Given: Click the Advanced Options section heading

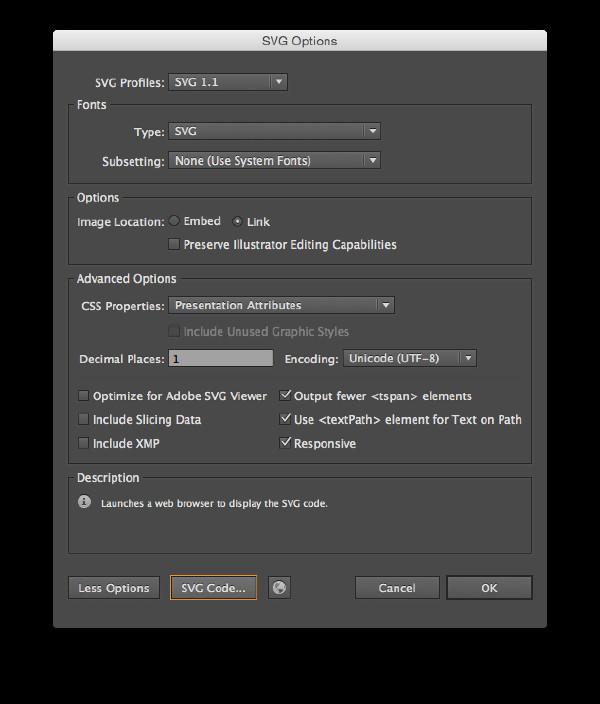Looking at the screenshot, I should click(x=127, y=279).
